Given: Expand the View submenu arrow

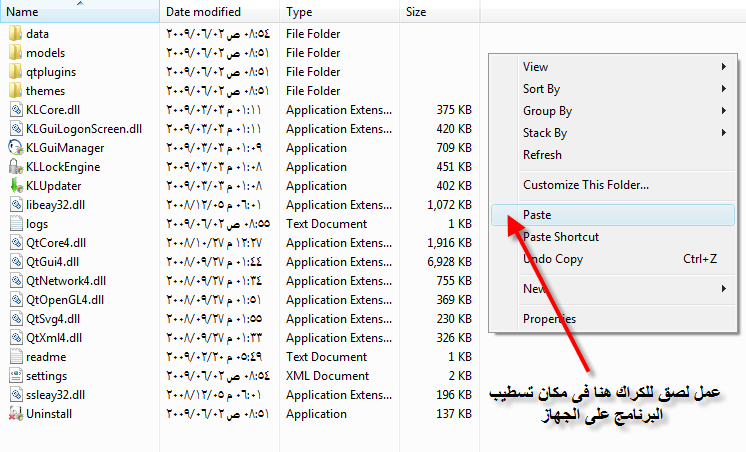Looking at the screenshot, I should [x=724, y=67].
